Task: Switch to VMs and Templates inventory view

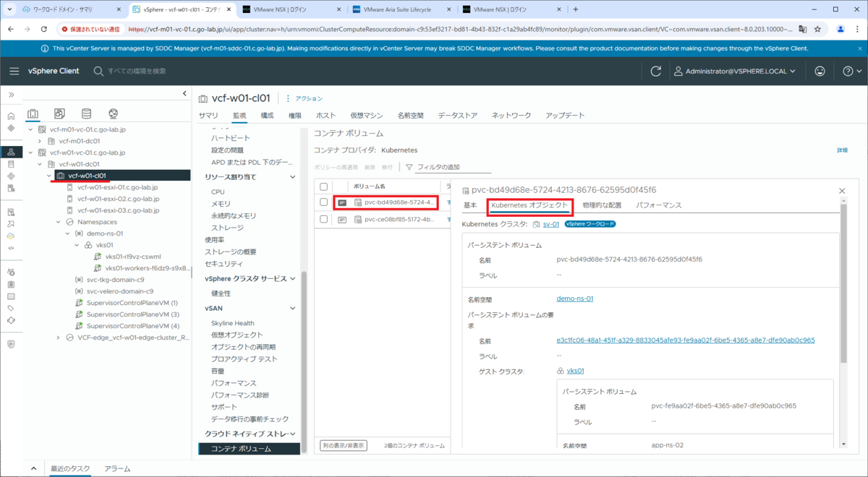Action: point(59,113)
